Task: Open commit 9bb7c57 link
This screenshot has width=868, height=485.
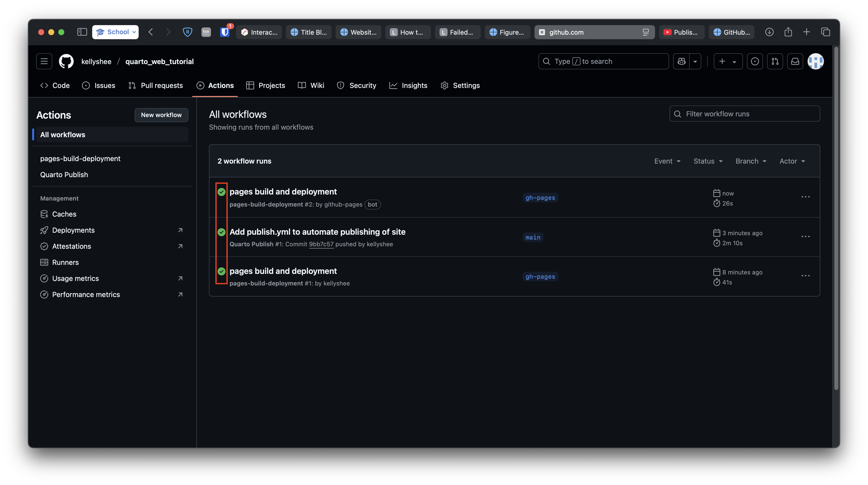Action: click(x=321, y=244)
